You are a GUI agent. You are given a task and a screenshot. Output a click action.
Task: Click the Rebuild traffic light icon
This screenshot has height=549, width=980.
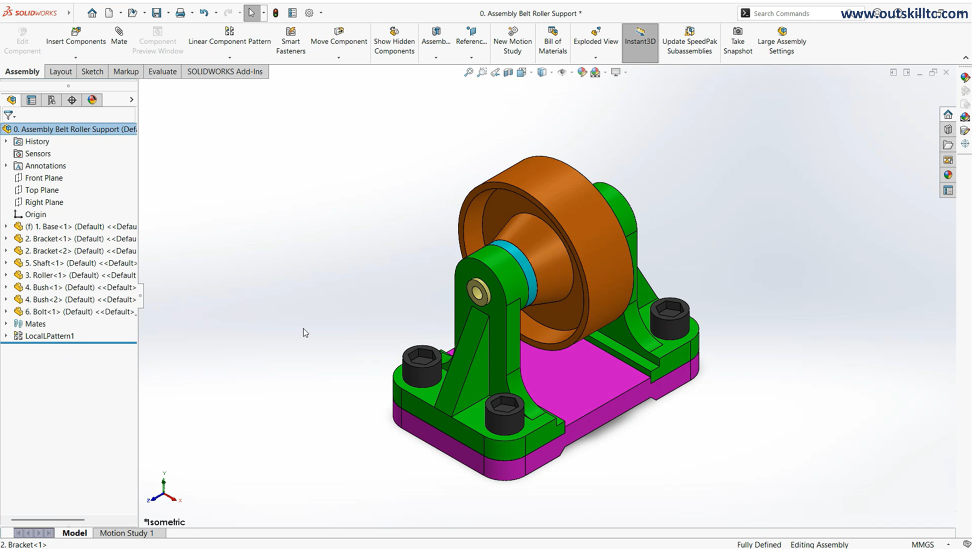tap(275, 13)
